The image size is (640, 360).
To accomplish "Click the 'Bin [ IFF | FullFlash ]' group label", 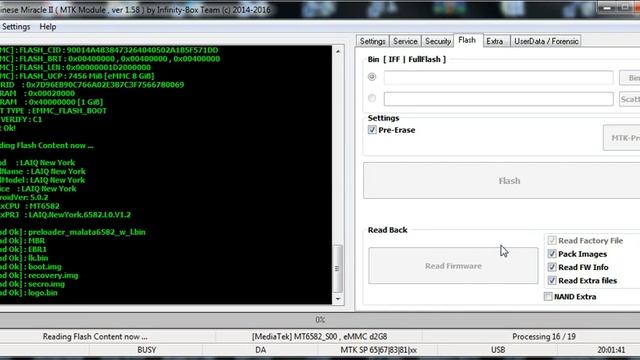I will 407,60.
